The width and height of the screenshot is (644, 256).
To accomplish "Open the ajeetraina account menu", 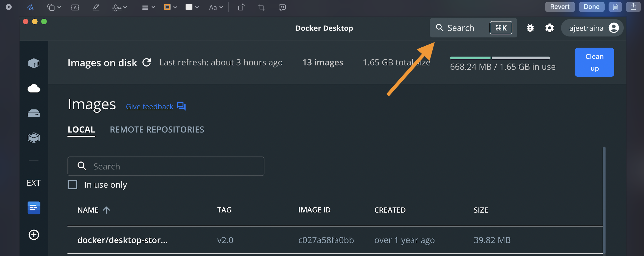I will [592, 28].
